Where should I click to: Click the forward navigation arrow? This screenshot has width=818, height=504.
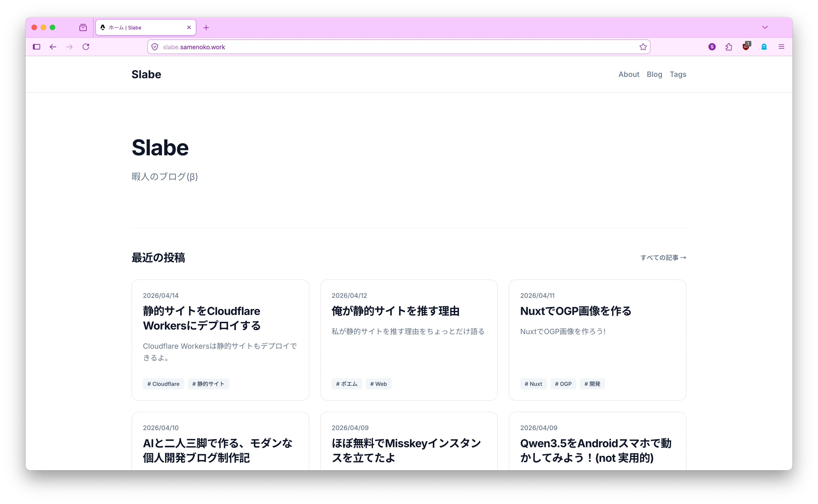tap(69, 47)
